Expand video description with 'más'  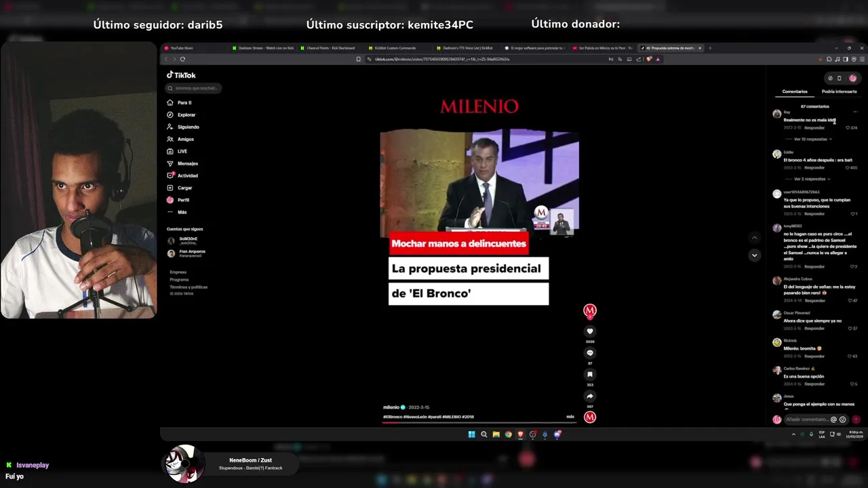click(x=570, y=417)
